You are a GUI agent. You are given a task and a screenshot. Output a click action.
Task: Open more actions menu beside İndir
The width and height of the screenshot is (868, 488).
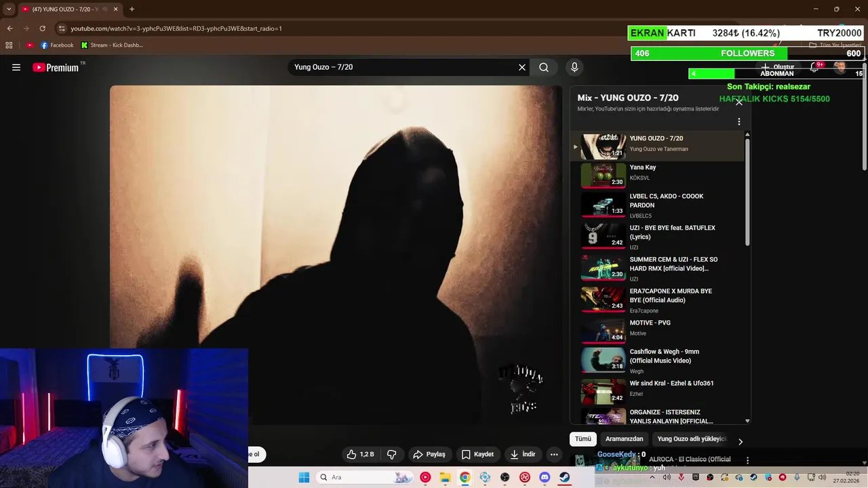(554, 454)
